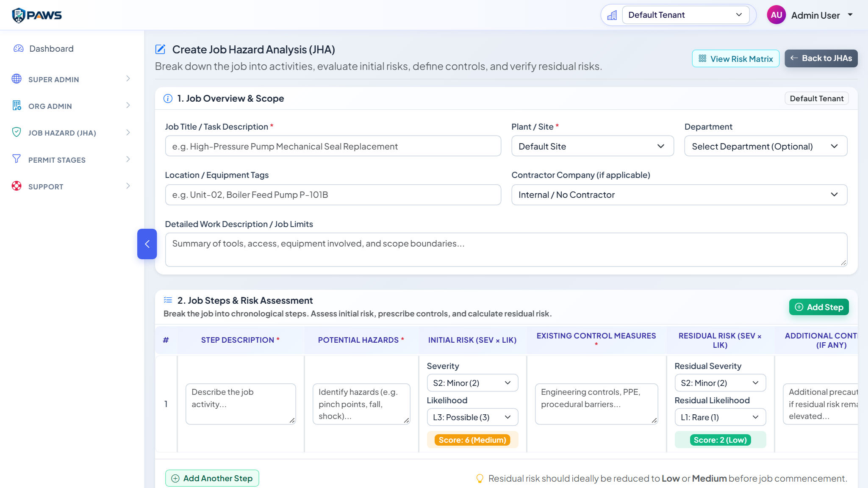Image resolution: width=868 pixels, height=488 pixels.
Task: Click the Org Admin building icon
Action: click(17, 105)
